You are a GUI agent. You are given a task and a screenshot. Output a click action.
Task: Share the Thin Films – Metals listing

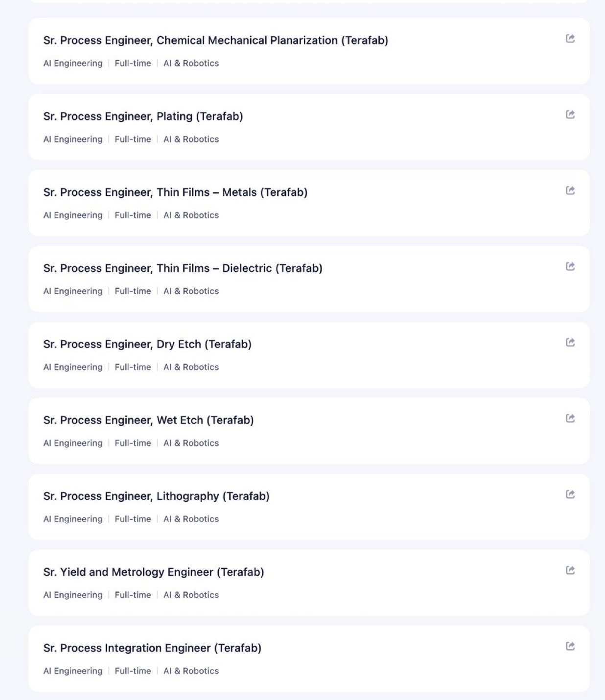pos(570,190)
